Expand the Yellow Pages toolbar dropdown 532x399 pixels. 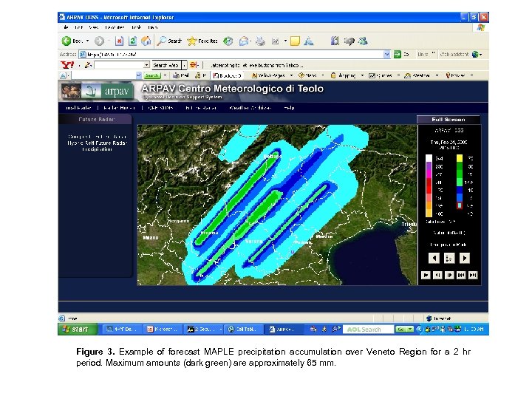(x=291, y=75)
